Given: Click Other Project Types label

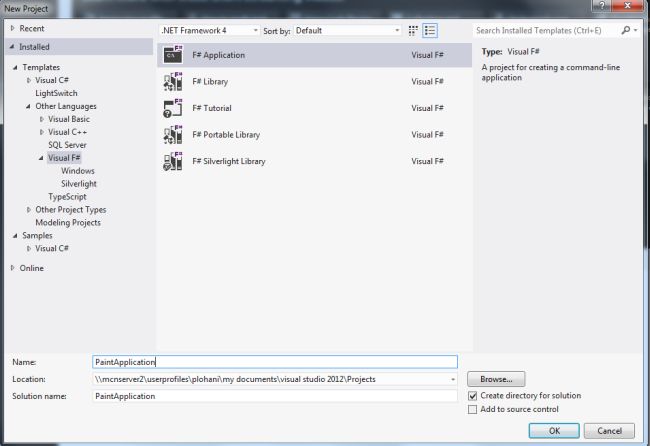Looking at the screenshot, I should pyautogui.click(x=71, y=210).
